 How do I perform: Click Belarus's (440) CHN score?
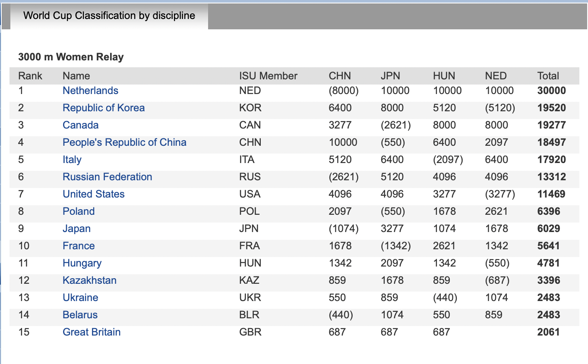(x=341, y=315)
